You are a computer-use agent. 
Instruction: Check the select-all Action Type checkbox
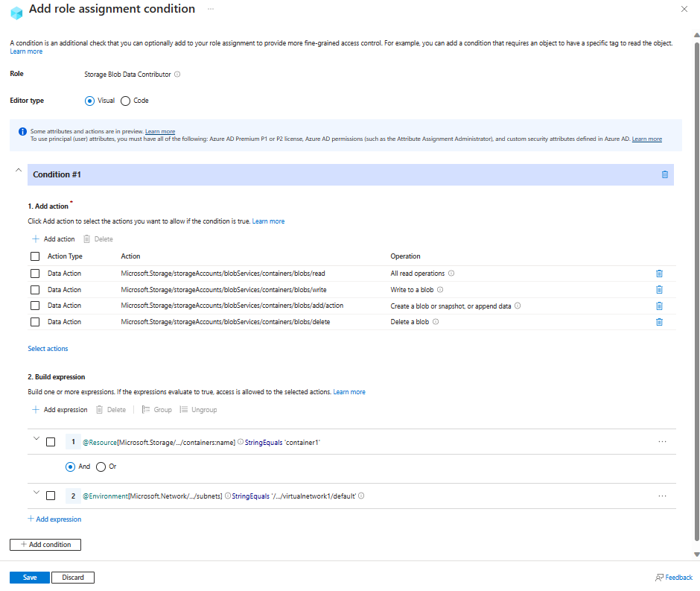[x=34, y=256]
